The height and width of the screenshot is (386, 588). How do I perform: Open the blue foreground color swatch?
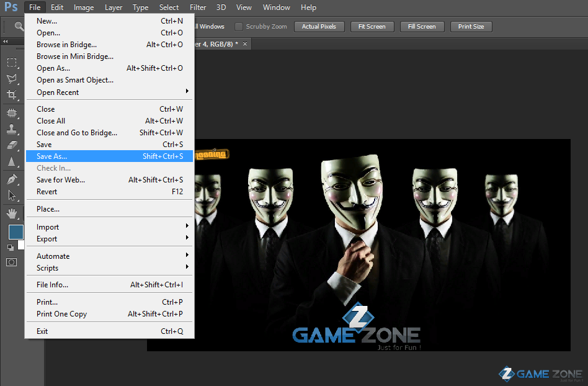coord(16,232)
